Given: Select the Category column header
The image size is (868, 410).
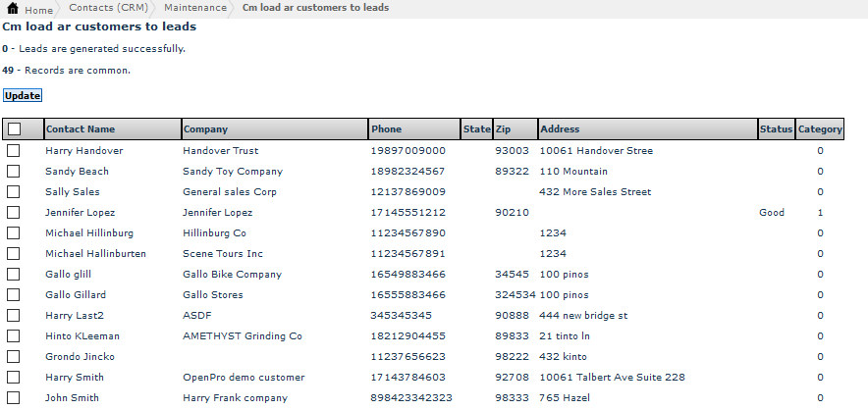Looking at the screenshot, I should (820, 129).
